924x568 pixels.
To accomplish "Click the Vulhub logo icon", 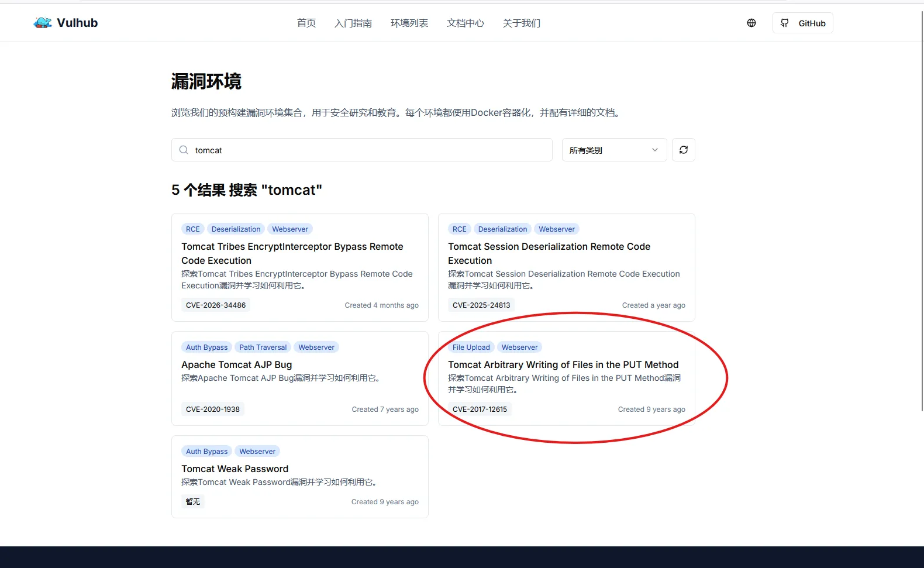I will click(43, 23).
